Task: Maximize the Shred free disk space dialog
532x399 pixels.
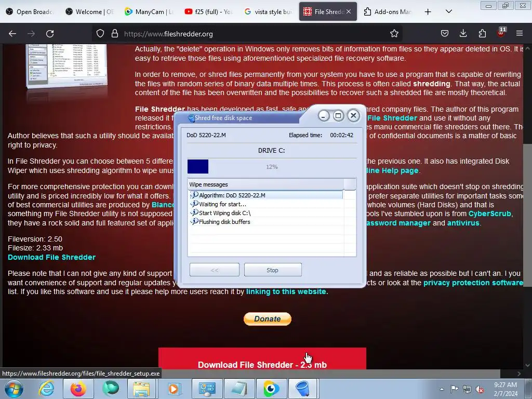Action: [338, 116]
